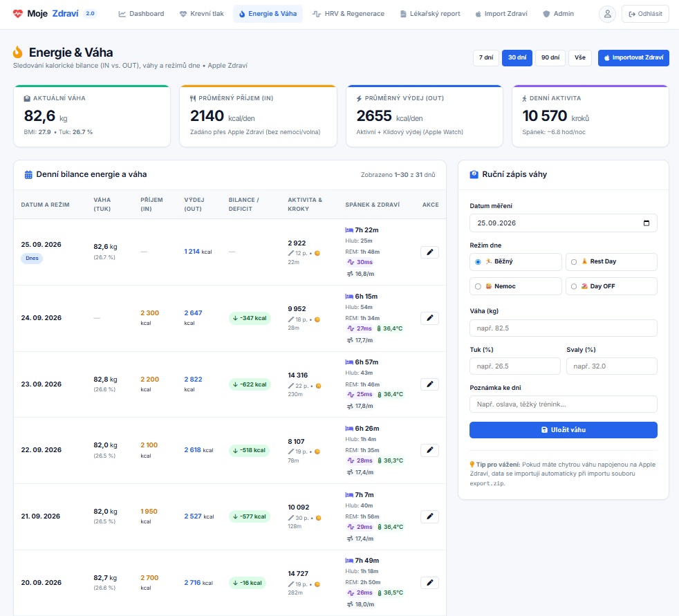679x616 pixels.
Task: Click the flame icon beside Energie & Váha heading
Action: tap(18, 53)
